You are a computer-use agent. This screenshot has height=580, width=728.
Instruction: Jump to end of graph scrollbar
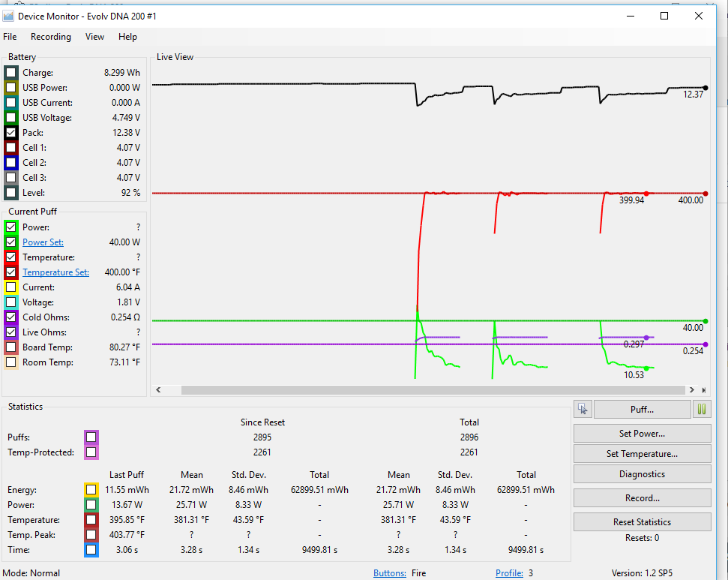[703, 390]
